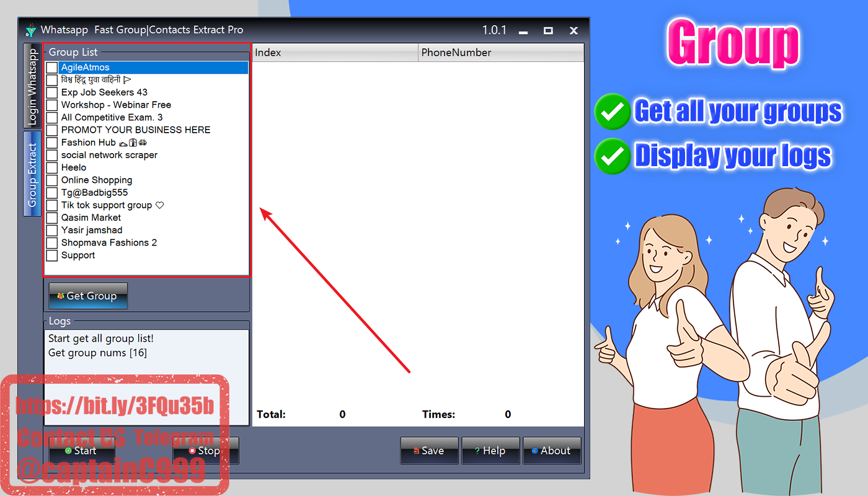The image size is (868, 496).
Task: Mark the social network scraper checkbox
Action: coord(52,155)
